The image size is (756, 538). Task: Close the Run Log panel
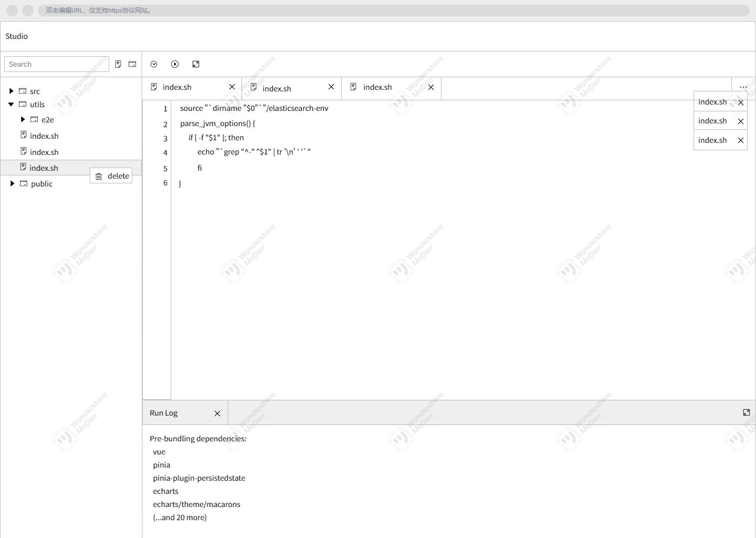[217, 413]
